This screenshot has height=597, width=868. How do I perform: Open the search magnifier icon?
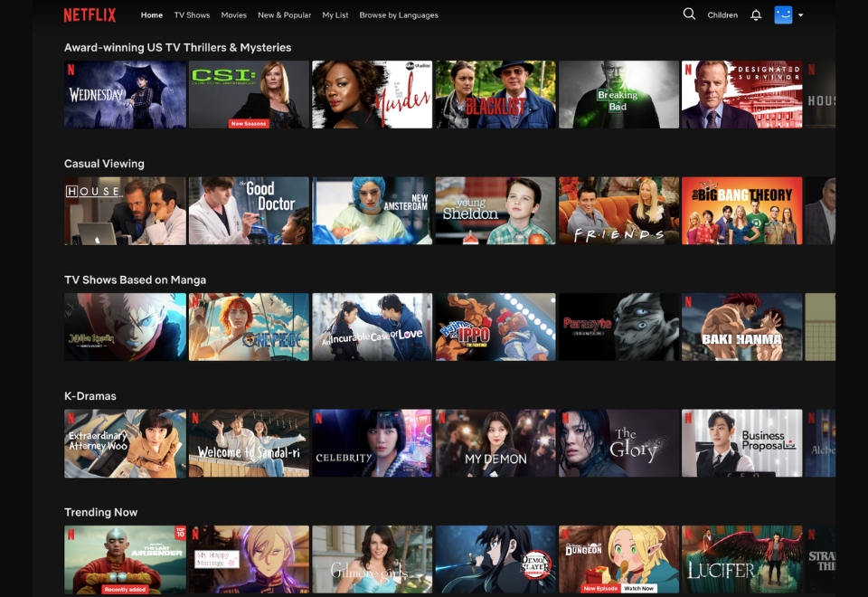[x=689, y=14]
